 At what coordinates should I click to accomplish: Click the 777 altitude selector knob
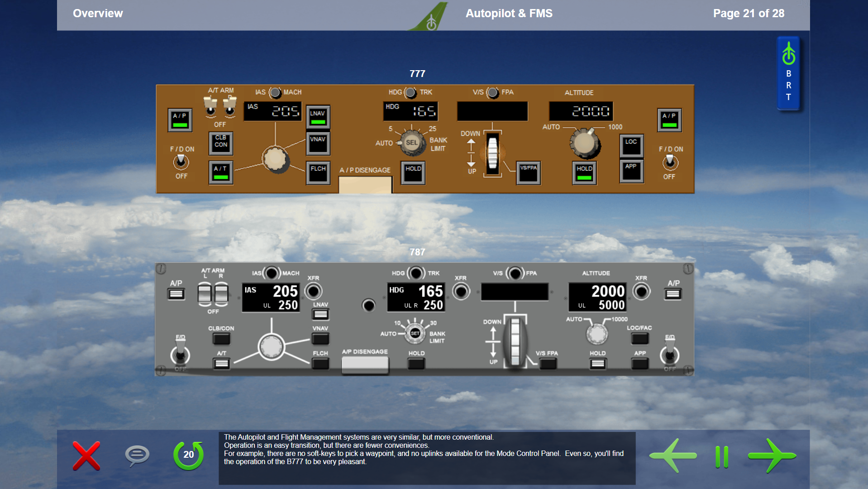pos(585,143)
